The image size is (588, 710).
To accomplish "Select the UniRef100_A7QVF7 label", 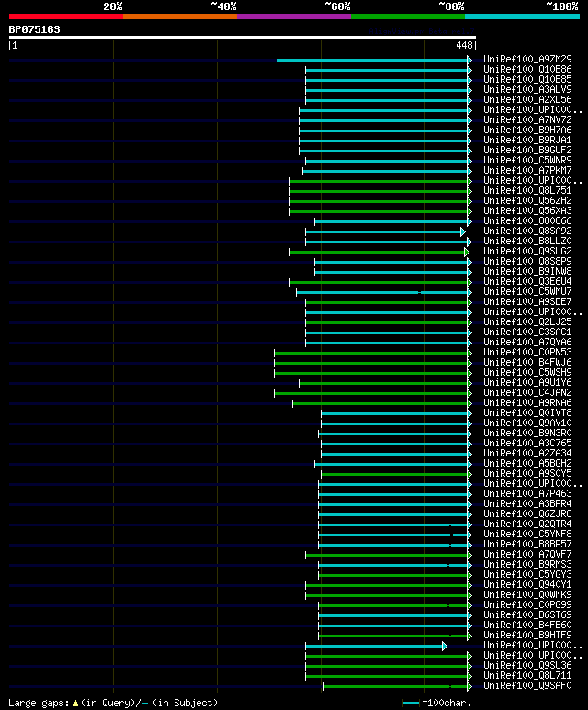I will 527,554.
